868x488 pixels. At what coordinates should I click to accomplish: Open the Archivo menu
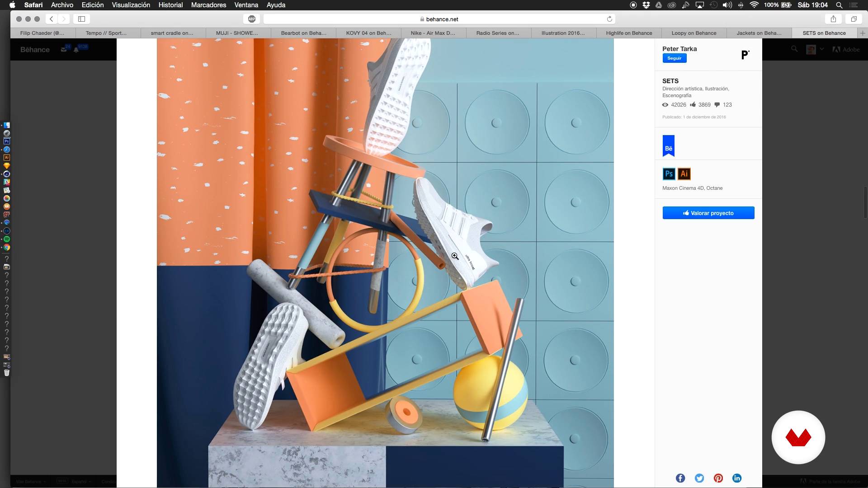[62, 5]
